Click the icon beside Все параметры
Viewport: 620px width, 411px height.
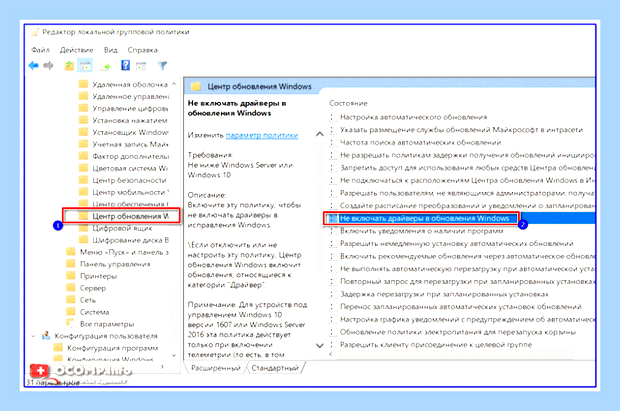coord(71,323)
